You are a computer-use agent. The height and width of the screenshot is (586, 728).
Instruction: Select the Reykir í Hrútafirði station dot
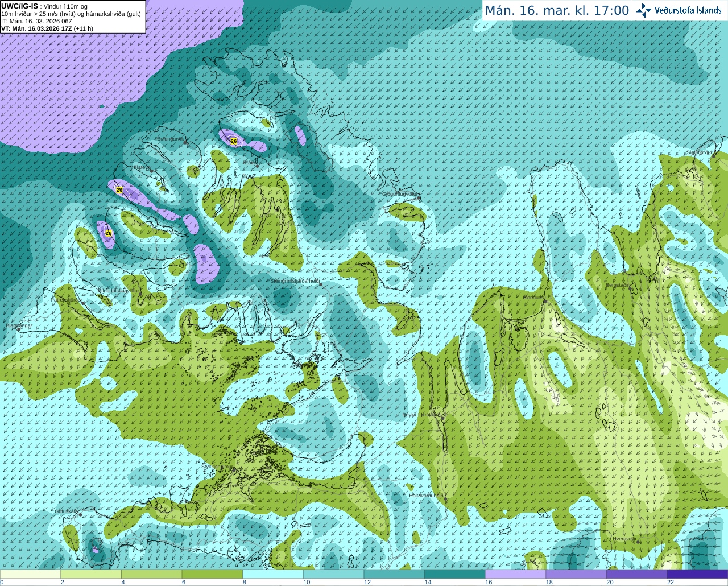tap(442, 417)
